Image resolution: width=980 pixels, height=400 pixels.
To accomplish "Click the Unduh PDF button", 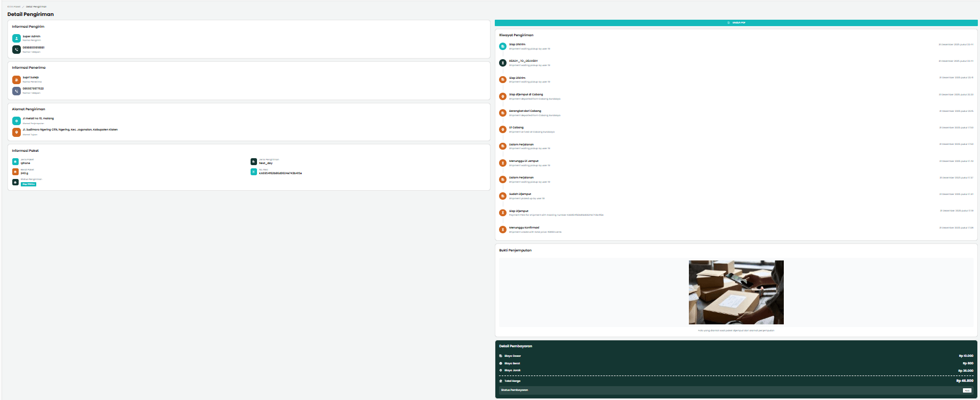I will pyautogui.click(x=736, y=23).
